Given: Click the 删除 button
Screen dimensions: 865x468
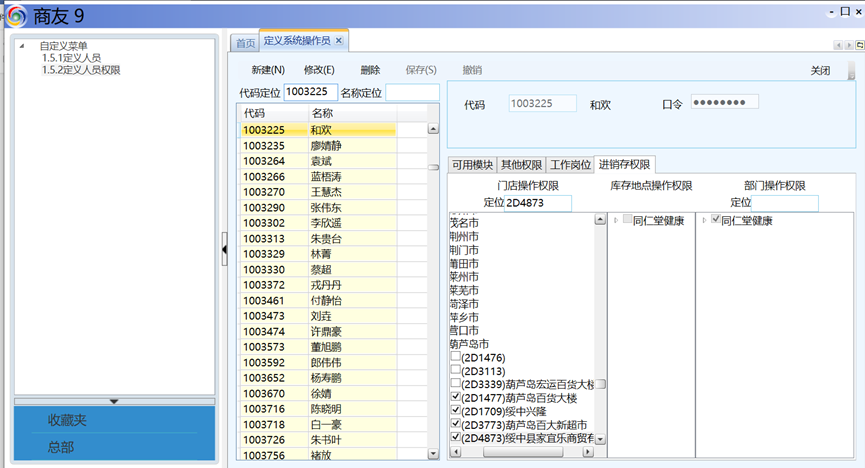Looking at the screenshot, I should pyautogui.click(x=370, y=70).
